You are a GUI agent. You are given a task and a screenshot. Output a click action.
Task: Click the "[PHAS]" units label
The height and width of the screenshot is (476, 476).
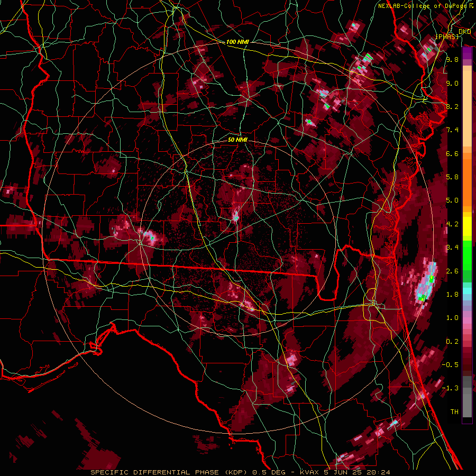447,36
